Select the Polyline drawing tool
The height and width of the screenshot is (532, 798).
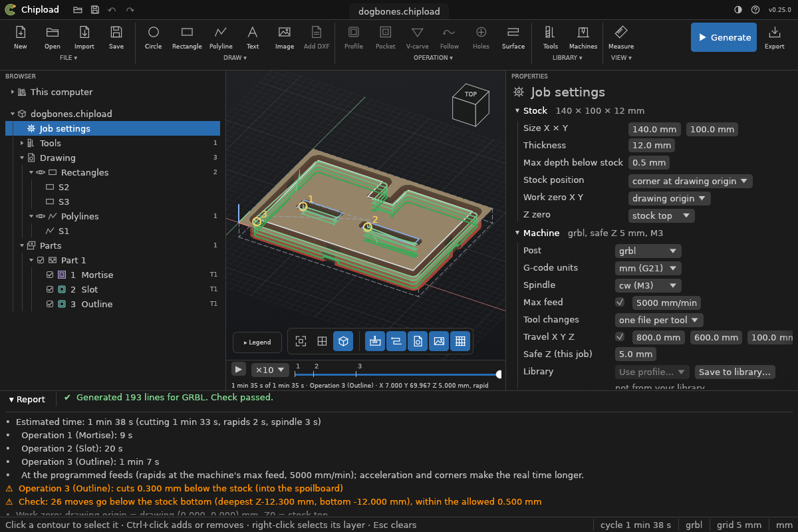pos(221,32)
